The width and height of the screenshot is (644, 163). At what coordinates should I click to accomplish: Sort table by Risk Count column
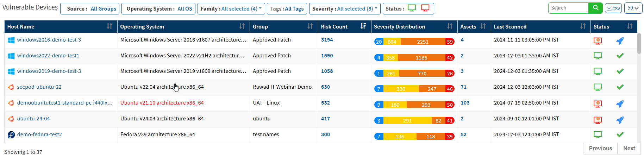[x=363, y=26]
